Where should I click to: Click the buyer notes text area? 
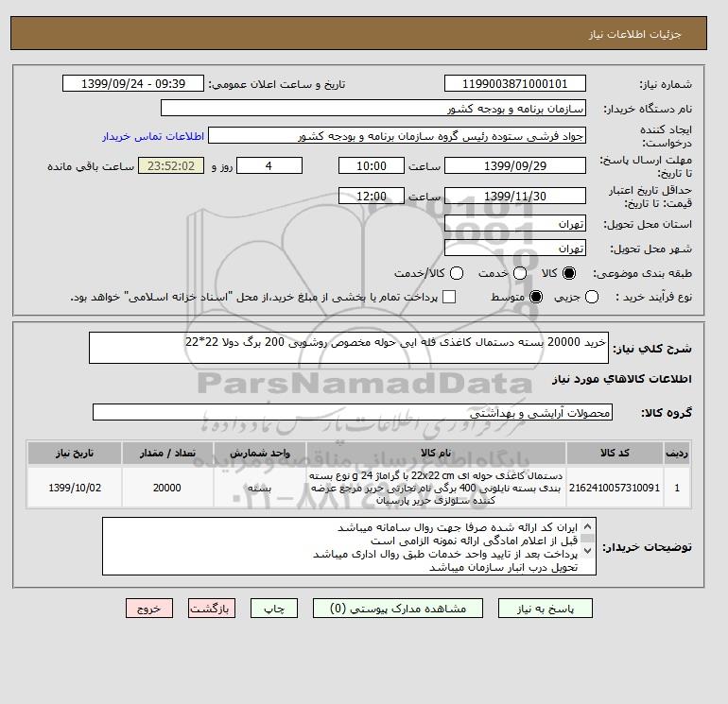[x=349, y=546]
